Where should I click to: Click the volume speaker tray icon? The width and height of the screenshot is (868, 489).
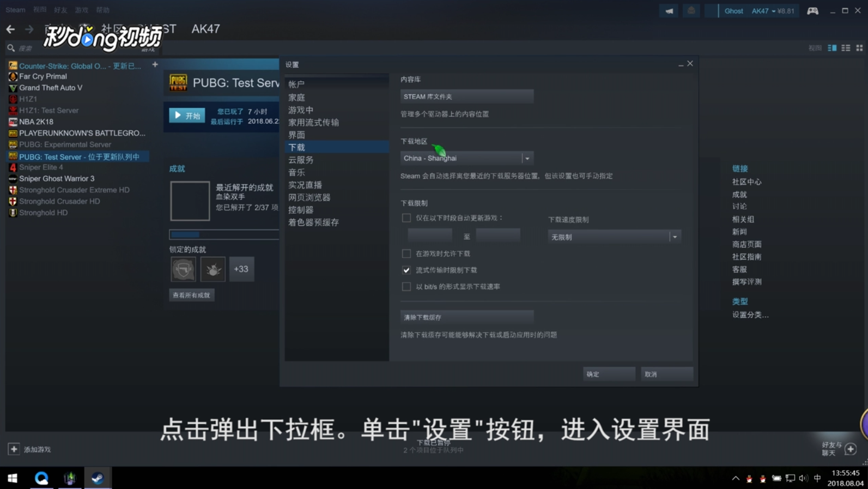pos(803,478)
